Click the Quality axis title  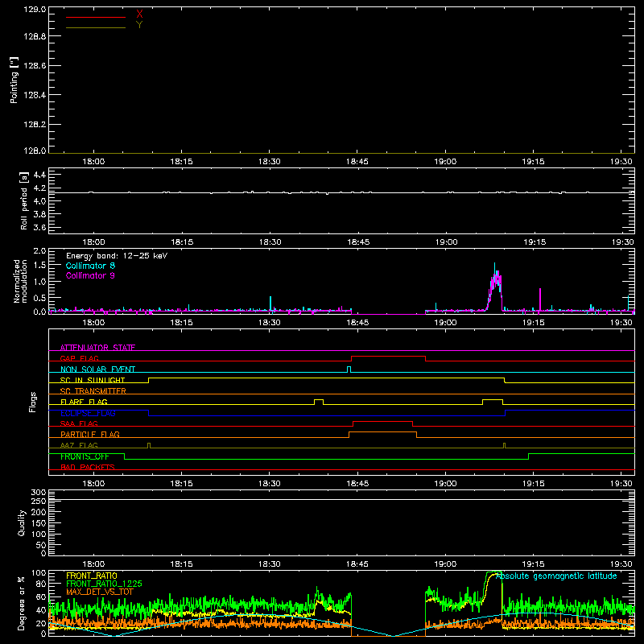22,522
